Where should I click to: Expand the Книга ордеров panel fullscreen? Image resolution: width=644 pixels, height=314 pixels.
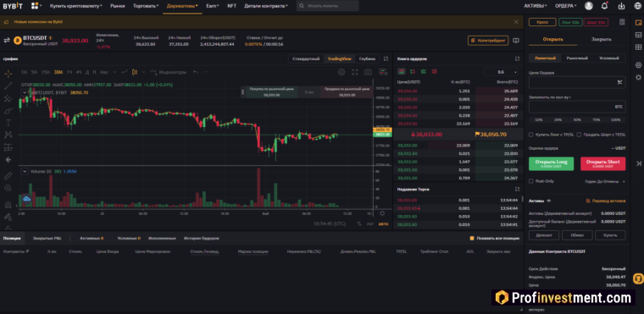[517, 58]
